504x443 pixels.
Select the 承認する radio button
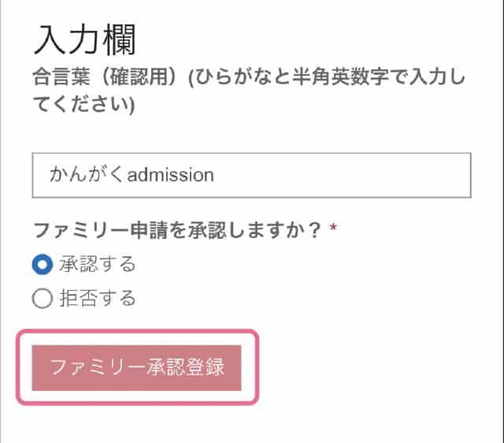(42, 264)
